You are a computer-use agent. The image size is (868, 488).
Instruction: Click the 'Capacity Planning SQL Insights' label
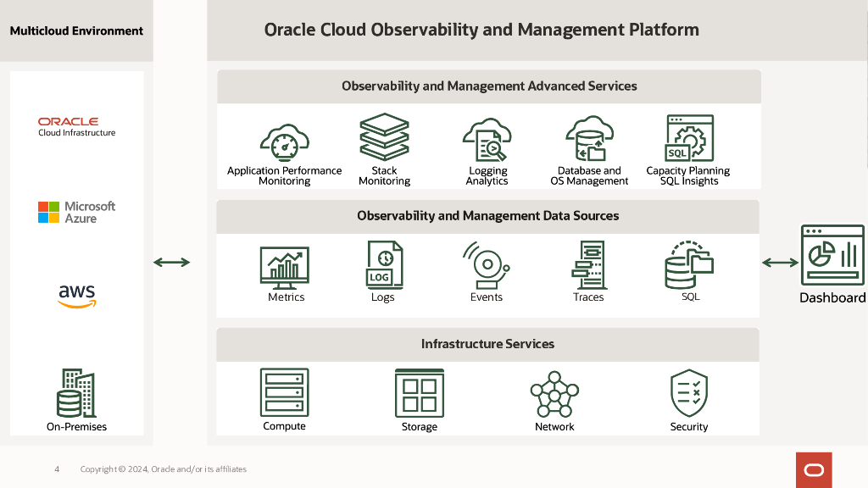[x=688, y=176]
